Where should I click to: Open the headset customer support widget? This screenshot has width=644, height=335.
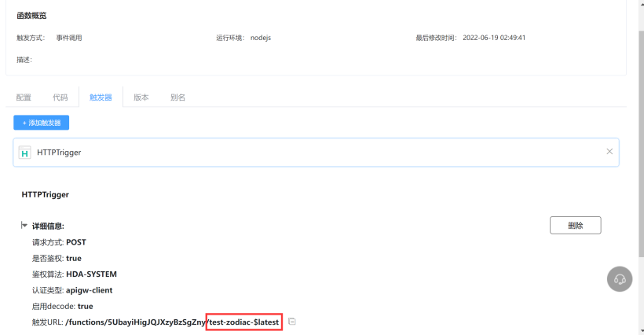coord(620,279)
